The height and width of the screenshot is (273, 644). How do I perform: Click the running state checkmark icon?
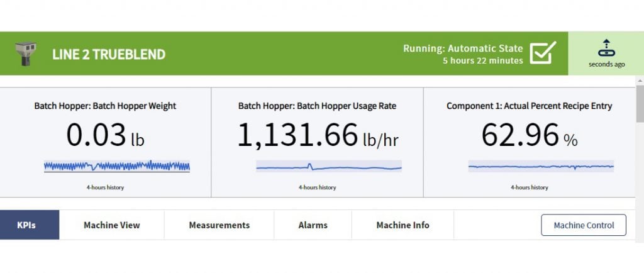tap(543, 53)
